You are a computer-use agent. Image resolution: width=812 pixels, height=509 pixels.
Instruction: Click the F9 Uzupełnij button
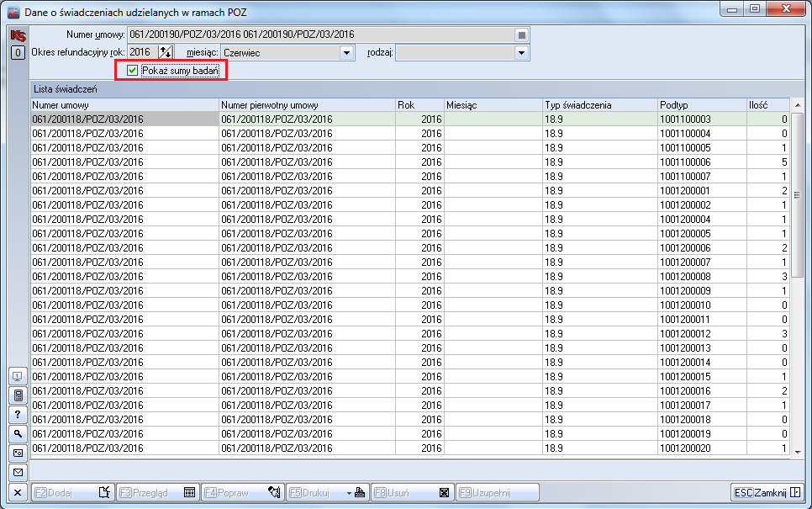tap(497, 492)
